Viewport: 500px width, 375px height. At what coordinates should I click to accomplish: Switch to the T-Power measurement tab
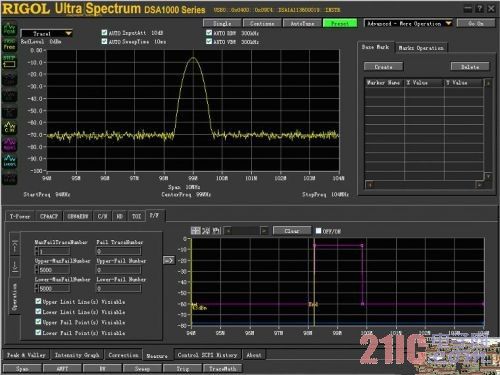pos(20,216)
